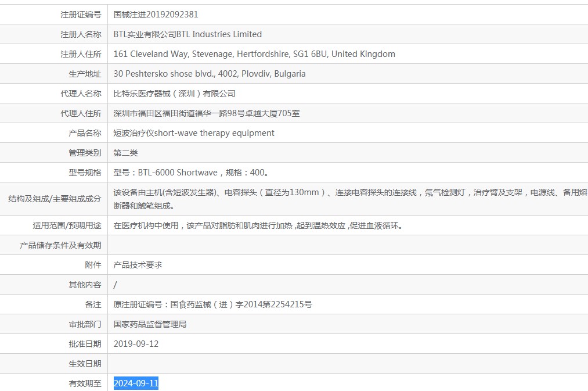
Task: Click the label 生产地址
Action: pyautogui.click(x=85, y=74)
